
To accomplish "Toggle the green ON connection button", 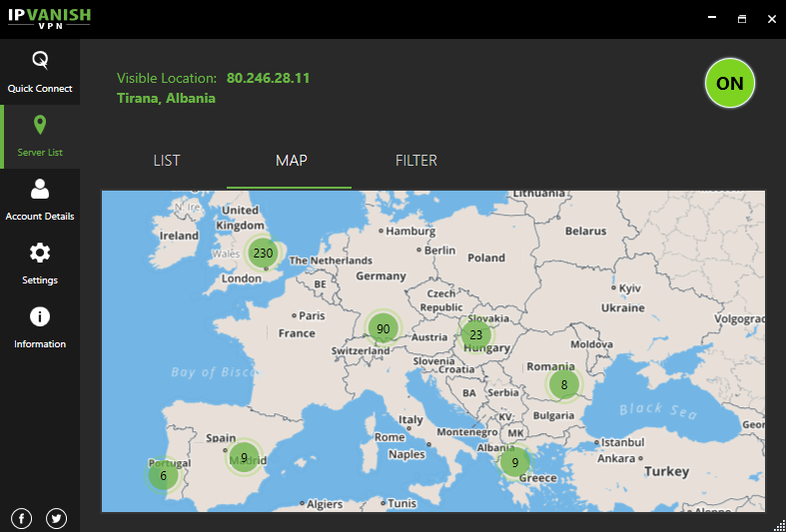I will point(729,83).
